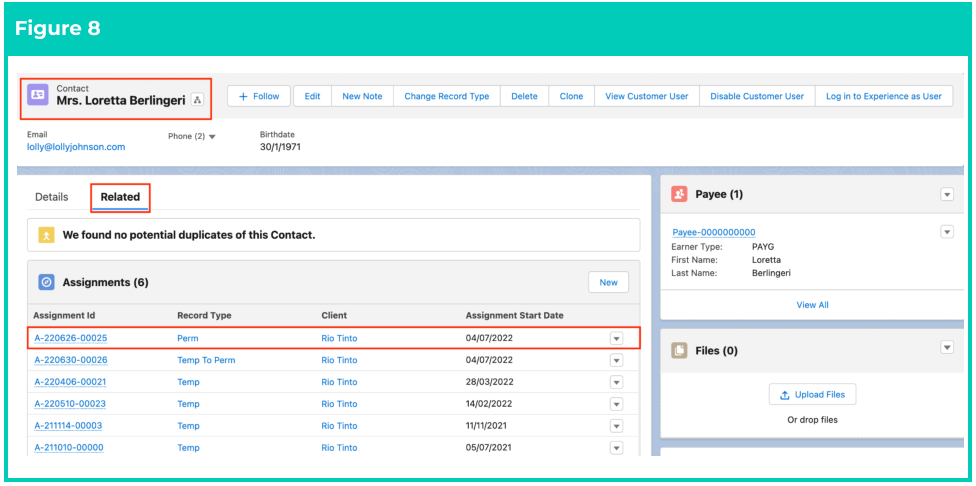This screenshot has width=976, height=486.
Task: Click the red Payee panel icon
Action: click(679, 194)
